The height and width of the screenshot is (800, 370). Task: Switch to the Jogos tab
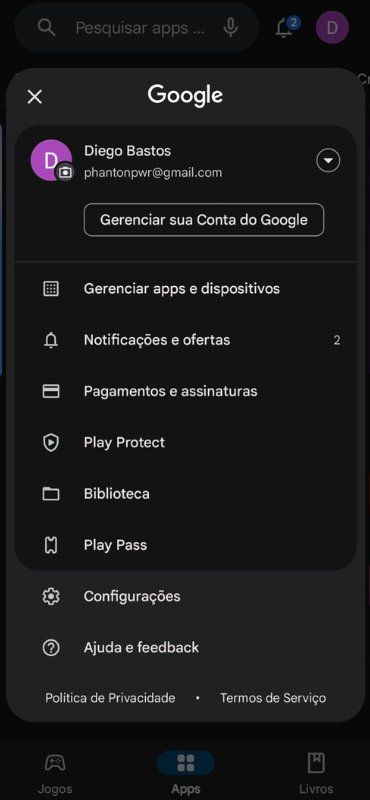tap(55, 773)
